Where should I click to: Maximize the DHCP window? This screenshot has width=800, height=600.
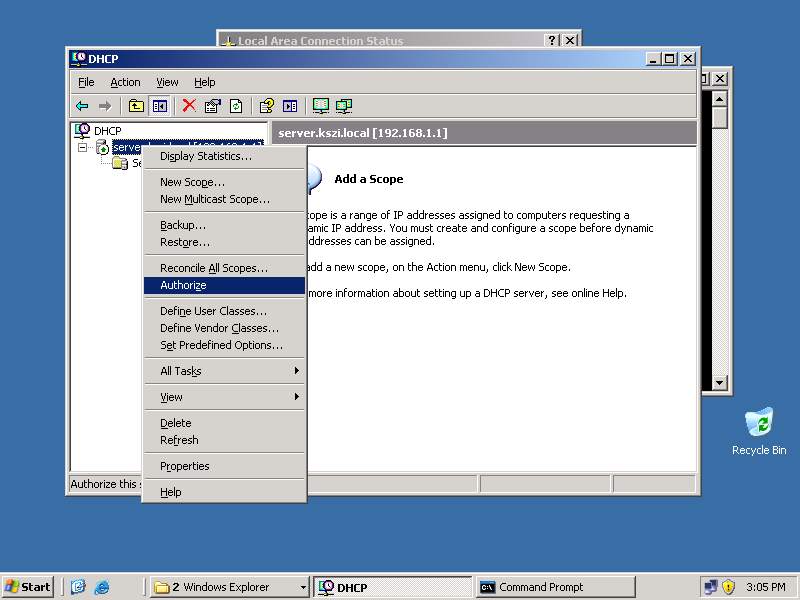coord(669,59)
